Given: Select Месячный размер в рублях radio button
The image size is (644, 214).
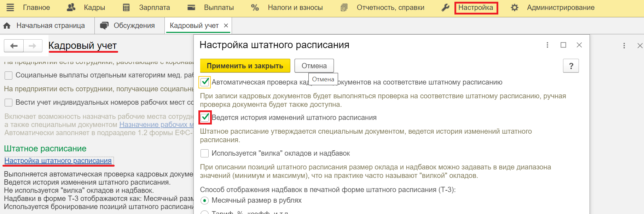Looking at the screenshot, I should coord(204,201).
